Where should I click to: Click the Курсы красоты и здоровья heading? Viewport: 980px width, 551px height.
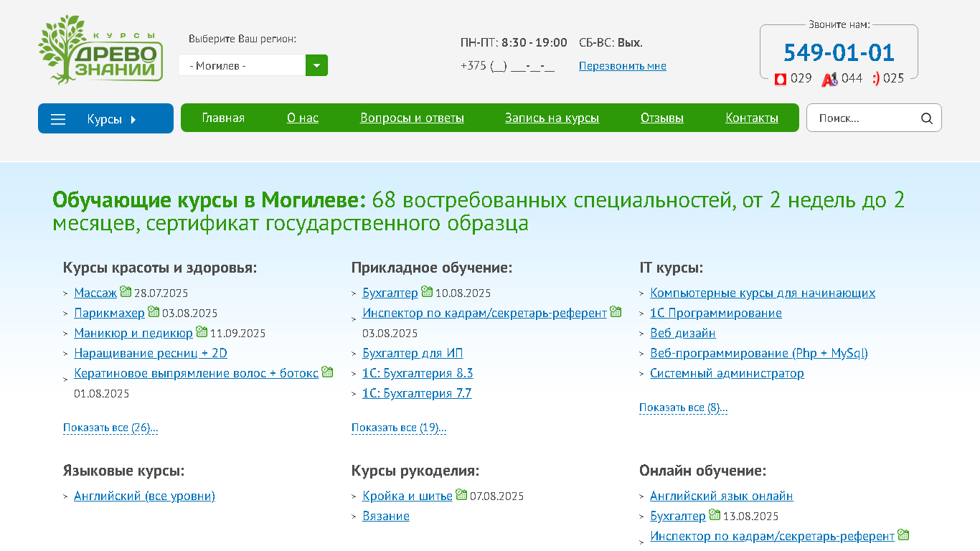point(160,268)
